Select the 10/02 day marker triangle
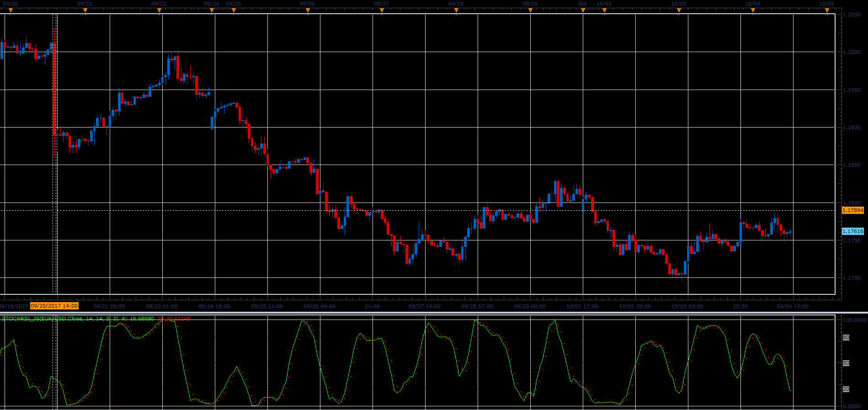868x410 pixels. pos(604,11)
